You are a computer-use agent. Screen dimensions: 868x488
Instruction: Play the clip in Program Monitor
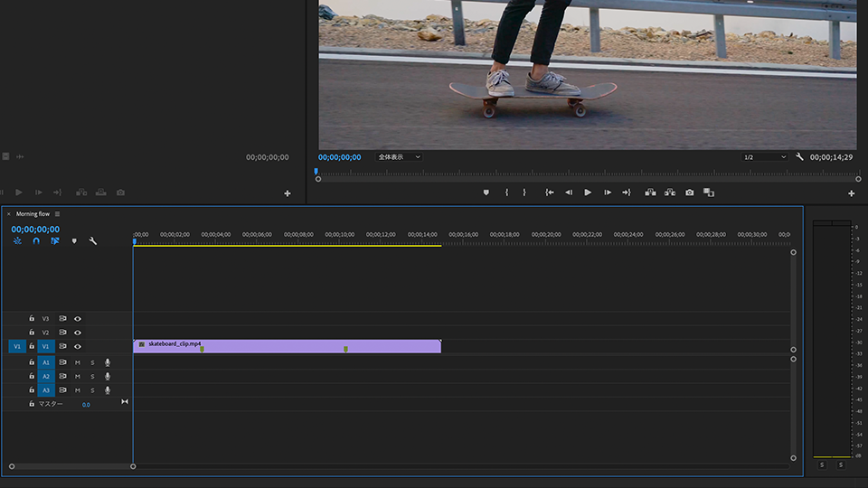tap(588, 192)
